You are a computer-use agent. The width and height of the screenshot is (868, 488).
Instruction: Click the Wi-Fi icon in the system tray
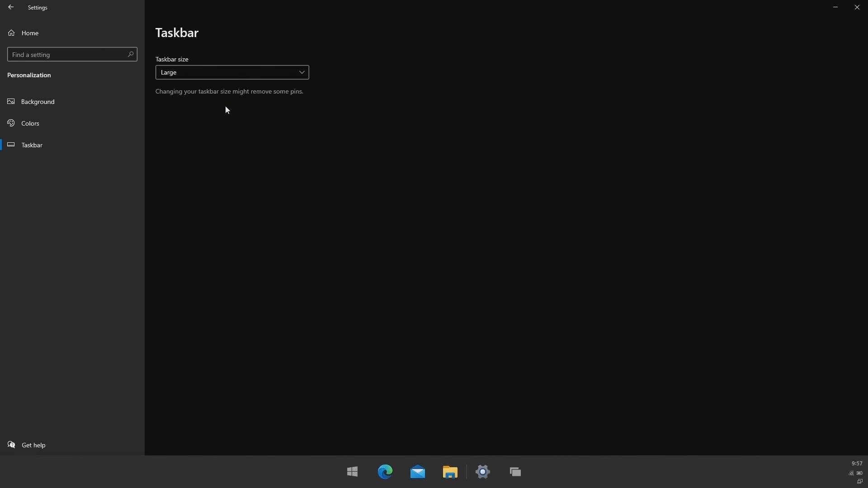coord(852,473)
